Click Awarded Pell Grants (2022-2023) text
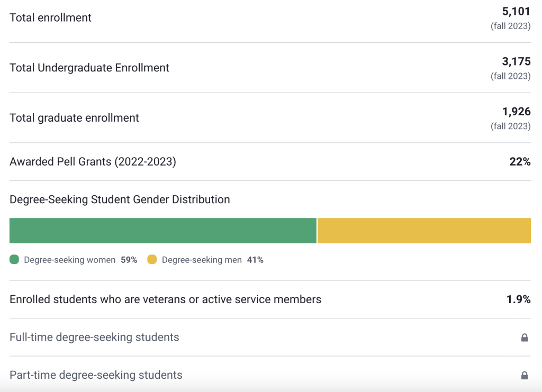The image size is (542, 392). tap(93, 162)
